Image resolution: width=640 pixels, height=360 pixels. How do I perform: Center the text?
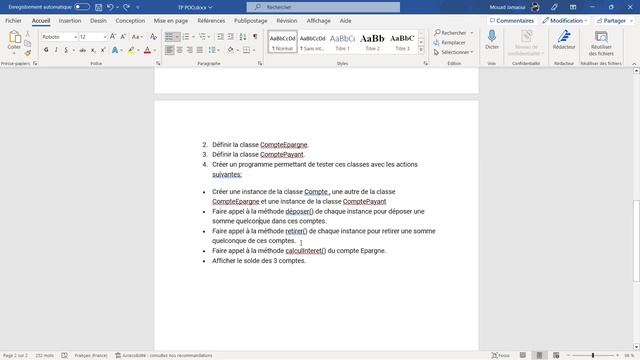tap(180, 50)
